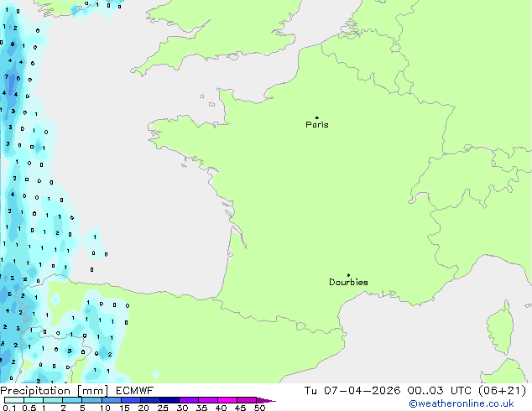
Task: Select the 35–40 mm legend swatch
Action: [x=208, y=400]
